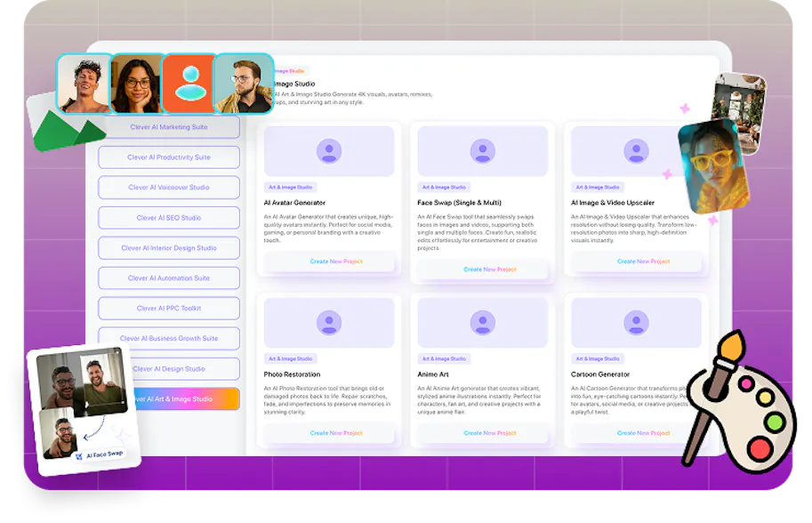Click the orange user silhouette avatar icon
The width and height of the screenshot is (812, 523).
tap(188, 84)
